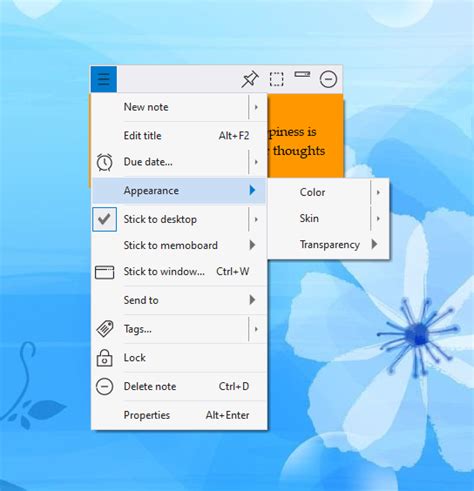Expand the Tags submenu arrow
This screenshot has height=491, width=474.
[x=256, y=329]
